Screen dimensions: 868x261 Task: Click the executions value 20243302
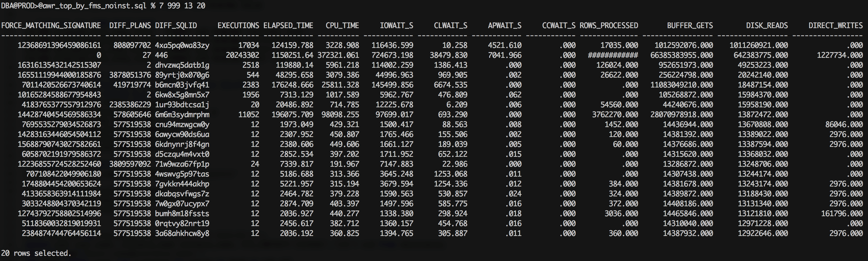(x=242, y=55)
